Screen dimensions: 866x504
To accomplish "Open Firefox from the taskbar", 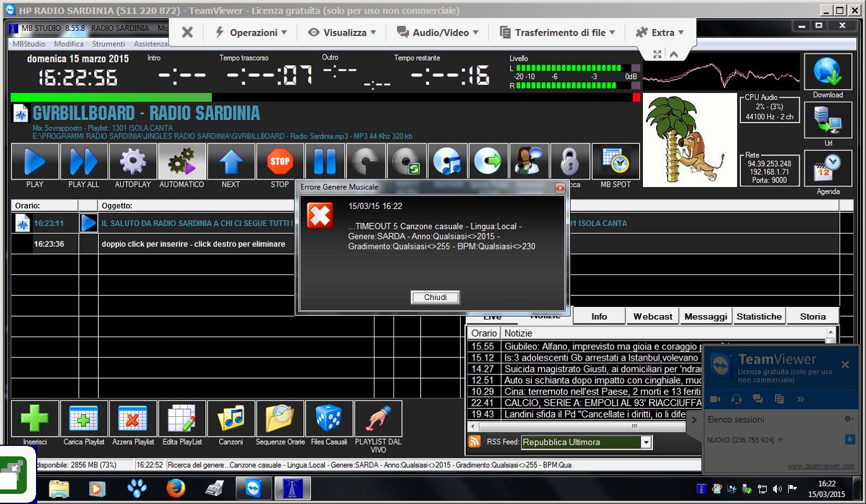I will tap(176, 488).
